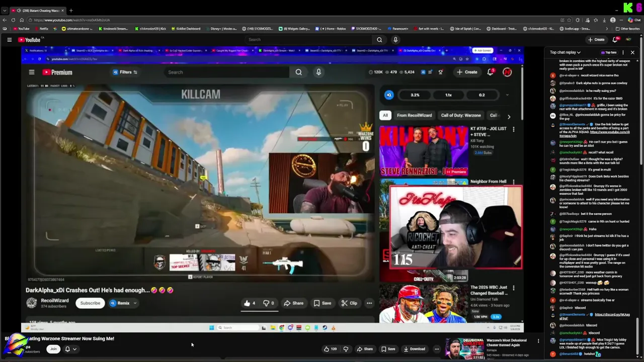Open Warzone's Most Delusional Cheater Banned Again
Image resolution: width=644 pixels, height=362 pixels.
click(x=507, y=342)
